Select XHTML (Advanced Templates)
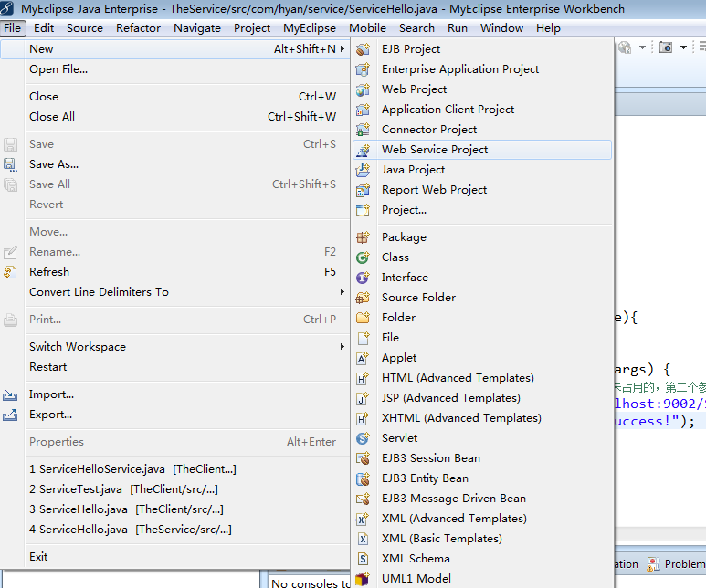 482,418
